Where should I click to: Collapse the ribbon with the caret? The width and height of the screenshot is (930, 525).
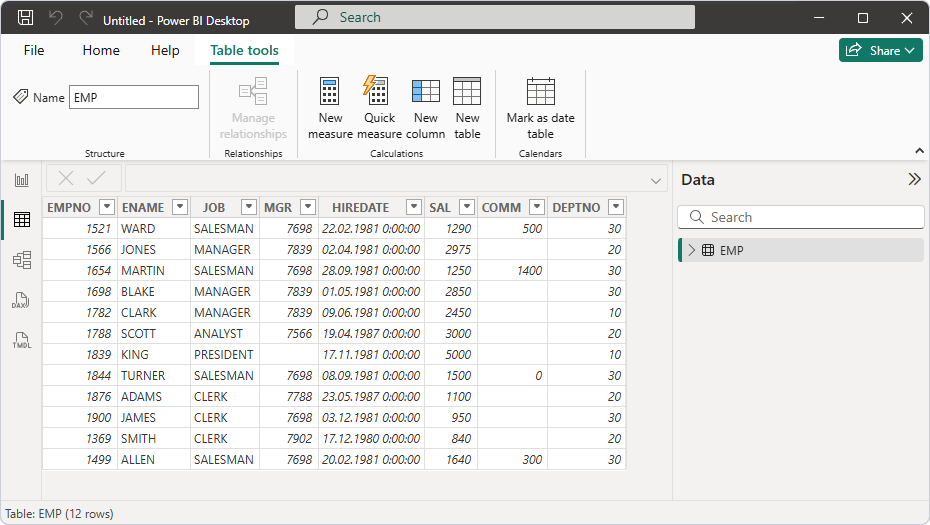pyautogui.click(x=919, y=151)
